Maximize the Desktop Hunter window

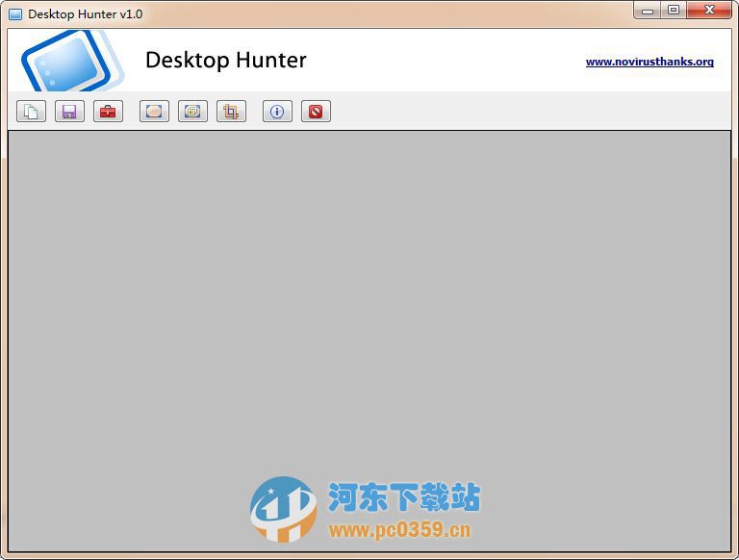674,11
